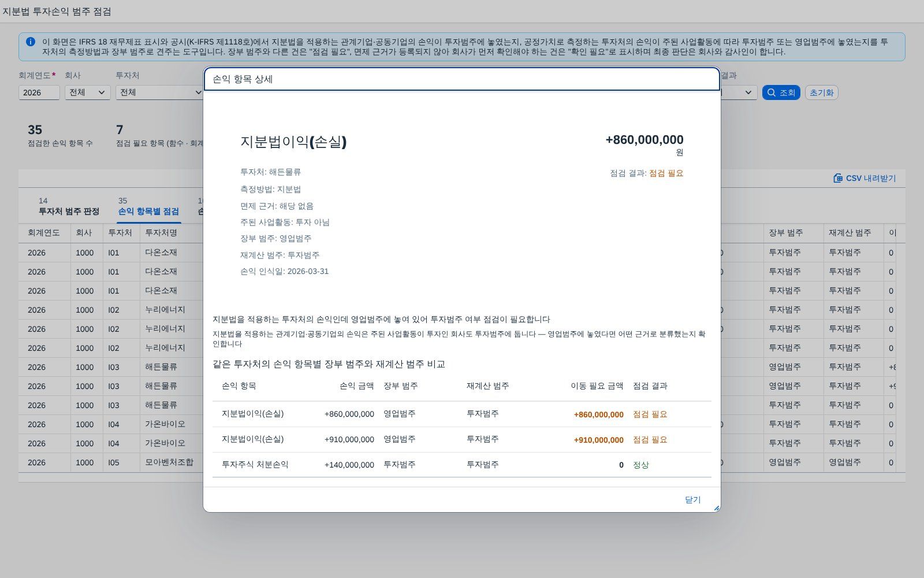The width and height of the screenshot is (924, 578).
Task: Click the 회계연도 column header
Action: pyautogui.click(x=43, y=232)
